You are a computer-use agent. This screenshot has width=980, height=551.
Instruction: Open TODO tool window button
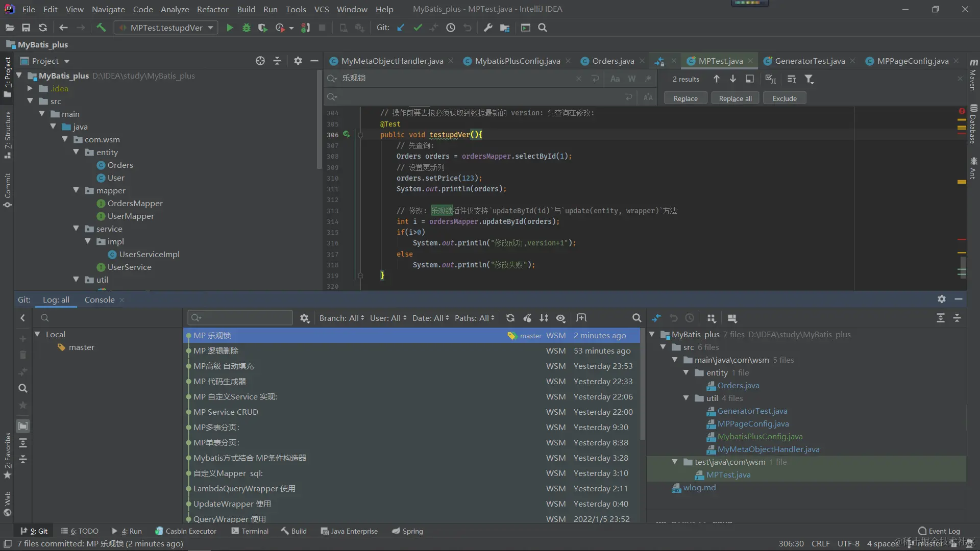[x=80, y=531]
